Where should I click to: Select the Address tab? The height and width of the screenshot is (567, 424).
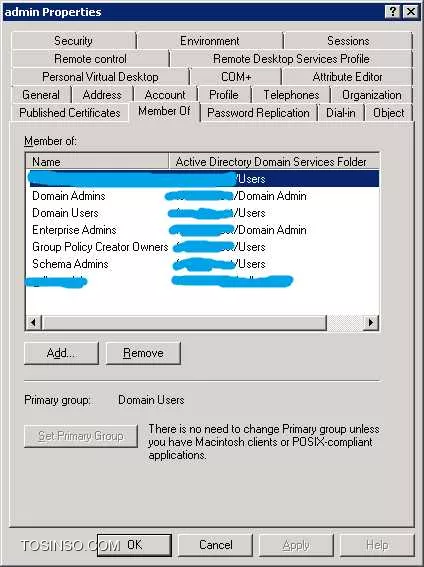pyautogui.click(x=102, y=95)
